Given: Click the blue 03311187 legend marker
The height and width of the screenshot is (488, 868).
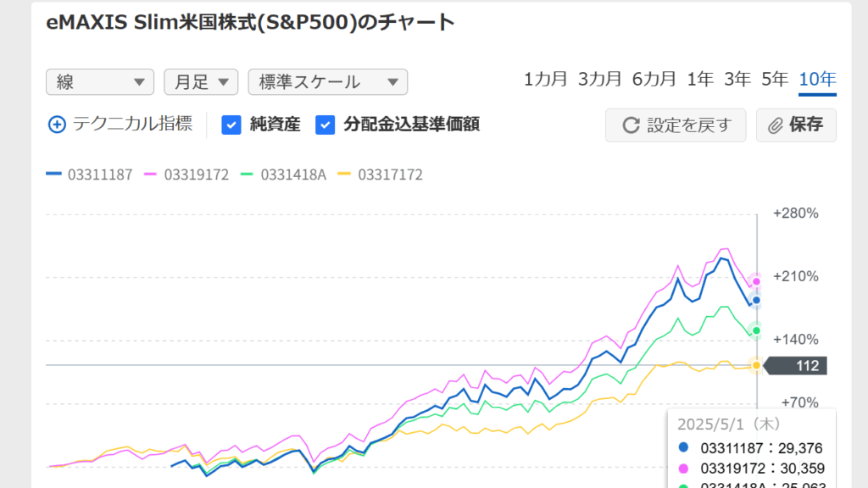Looking at the screenshot, I should 53,174.
